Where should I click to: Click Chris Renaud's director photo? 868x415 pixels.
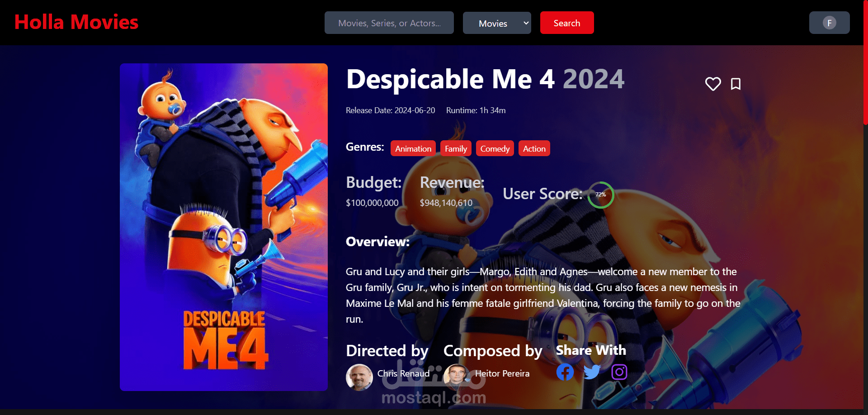359,377
